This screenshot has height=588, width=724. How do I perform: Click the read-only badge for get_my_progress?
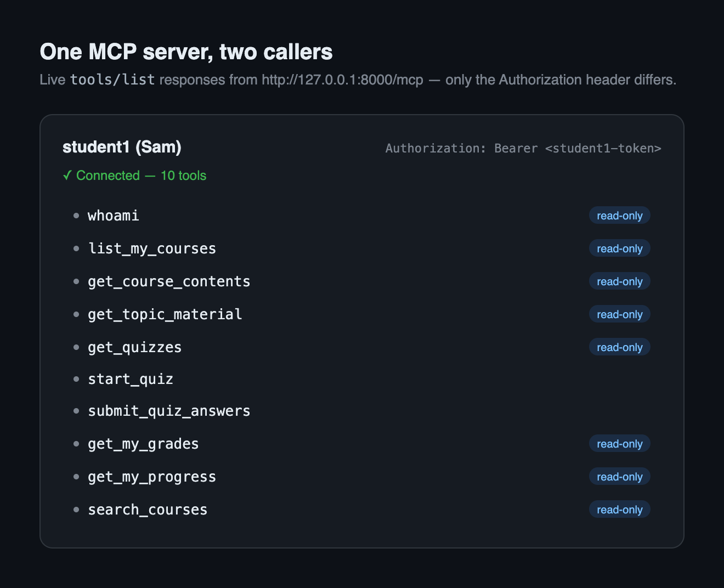(x=620, y=477)
